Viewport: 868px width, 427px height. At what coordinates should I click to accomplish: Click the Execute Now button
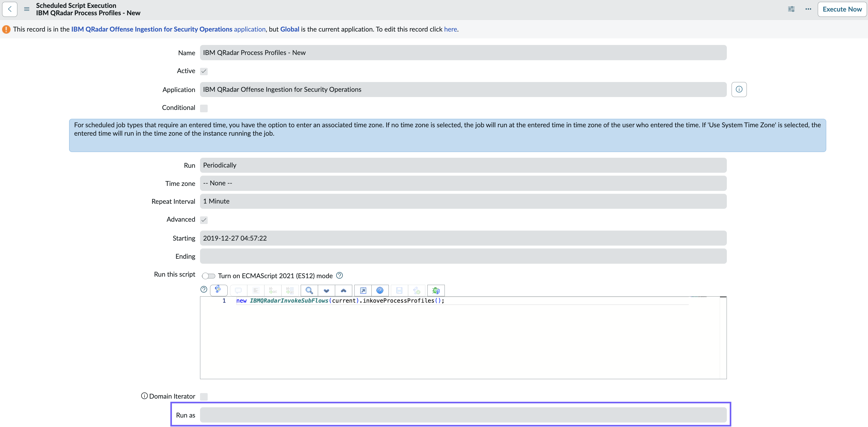click(842, 9)
